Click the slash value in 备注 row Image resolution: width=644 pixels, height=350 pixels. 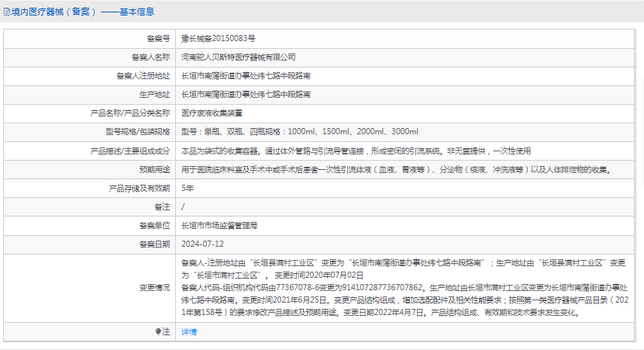click(x=183, y=207)
